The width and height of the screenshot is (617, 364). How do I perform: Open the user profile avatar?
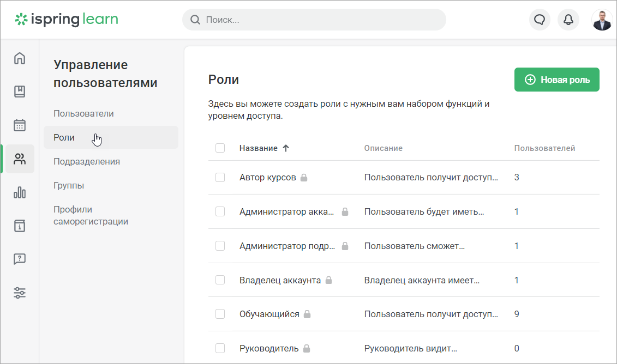pos(602,20)
